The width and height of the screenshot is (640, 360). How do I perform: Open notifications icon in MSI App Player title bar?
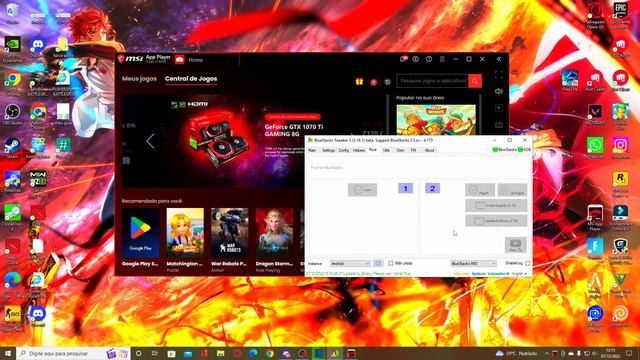(402, 59)
